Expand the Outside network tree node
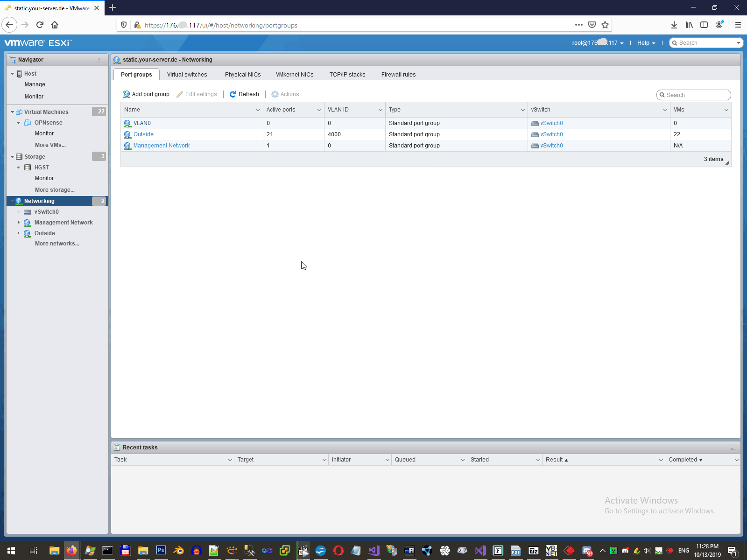The height and width of the screenshot is (560, 747). click(x=19, y=233)
